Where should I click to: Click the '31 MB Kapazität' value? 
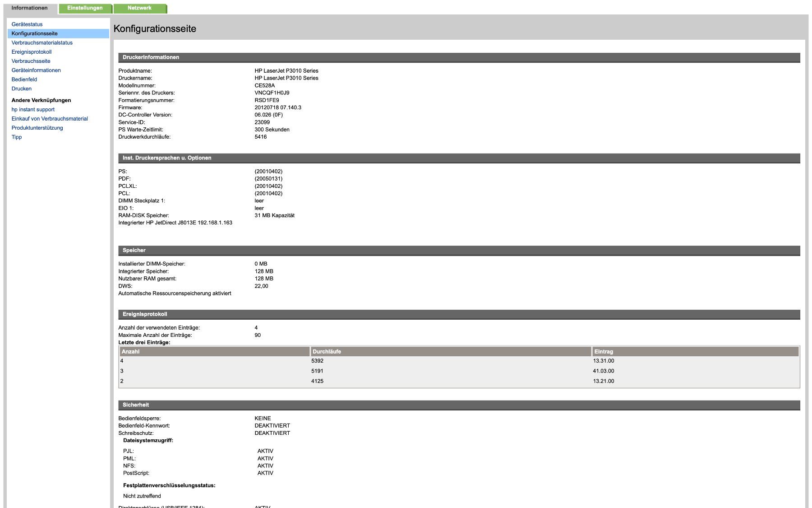[275, 215]
